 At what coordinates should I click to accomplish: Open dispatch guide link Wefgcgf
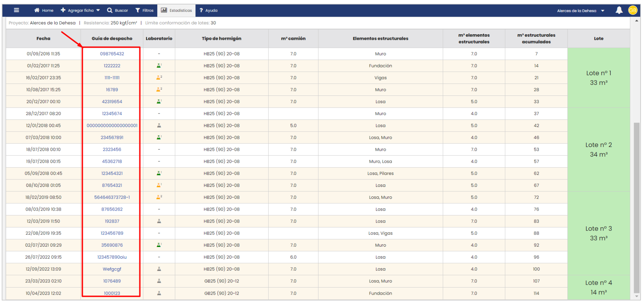tap(112, 269)
